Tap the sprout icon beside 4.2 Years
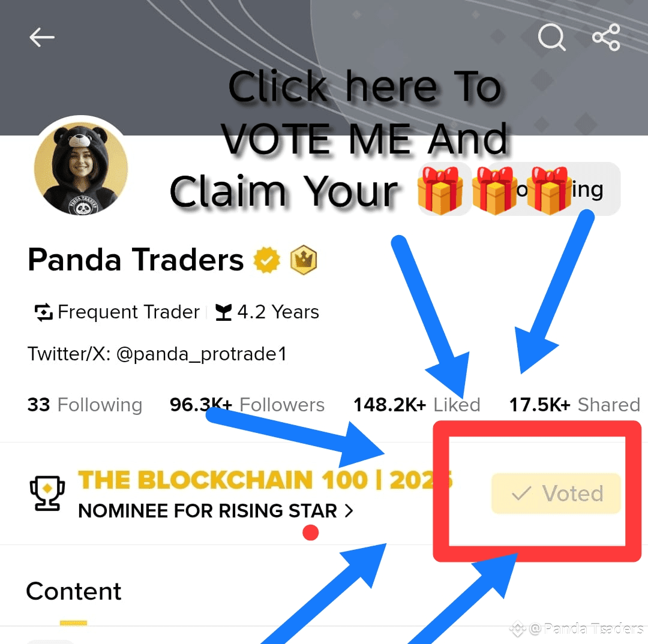The height and width of the screenshot is (644, 648). (x=224, y=312)
